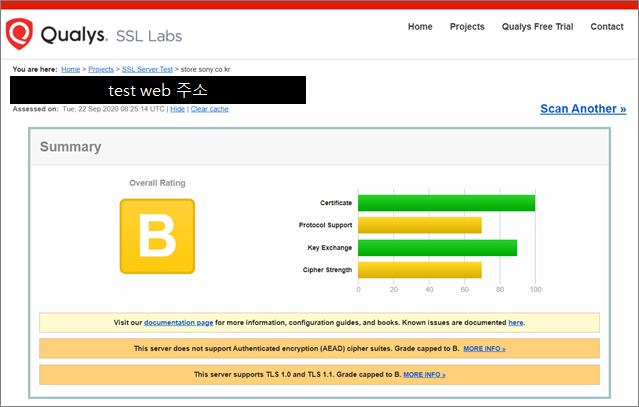Open known issues 'here' link
This screenshot has width=639, height=407.
(x=516, y=323)
